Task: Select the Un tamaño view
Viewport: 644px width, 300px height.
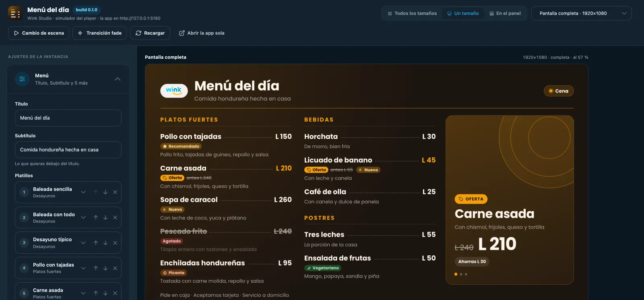Action: point(463,13)
